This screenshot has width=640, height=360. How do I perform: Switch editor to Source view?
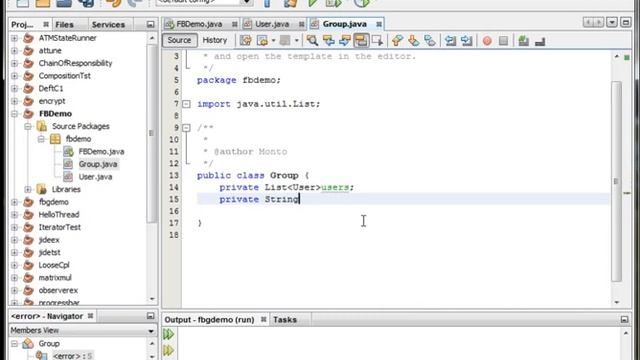[x=179, y=40]
